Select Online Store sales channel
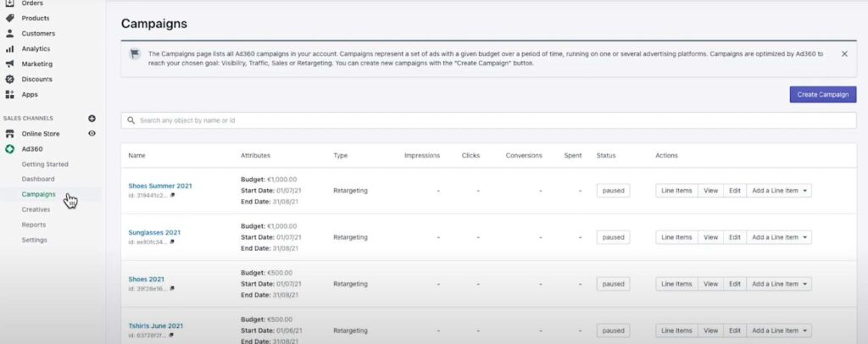 [41, 134]
